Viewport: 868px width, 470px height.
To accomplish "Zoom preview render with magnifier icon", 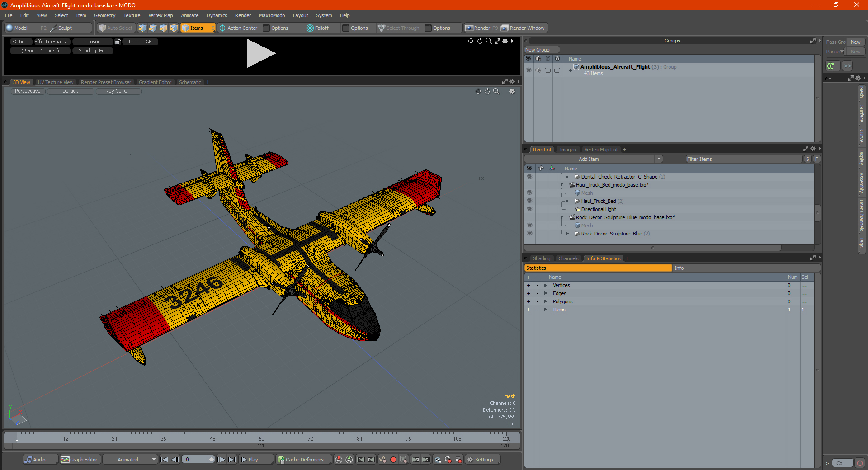I will 489,41.
